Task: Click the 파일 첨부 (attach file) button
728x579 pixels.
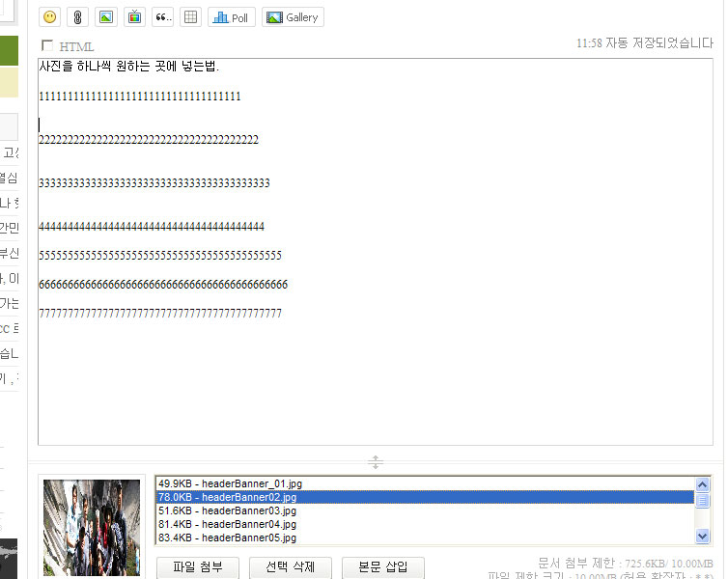Action: (x=198, y=567)
